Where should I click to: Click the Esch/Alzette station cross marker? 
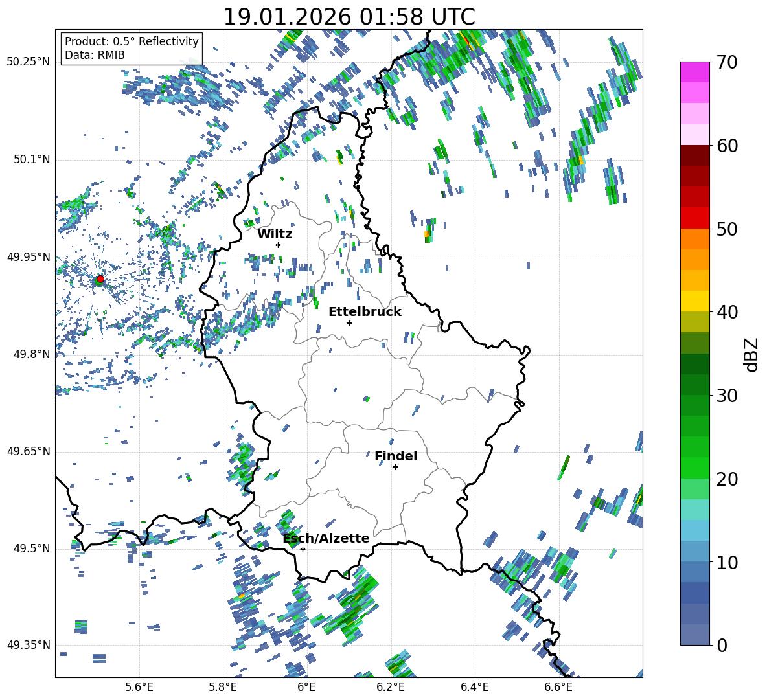(x=303, y=549)
